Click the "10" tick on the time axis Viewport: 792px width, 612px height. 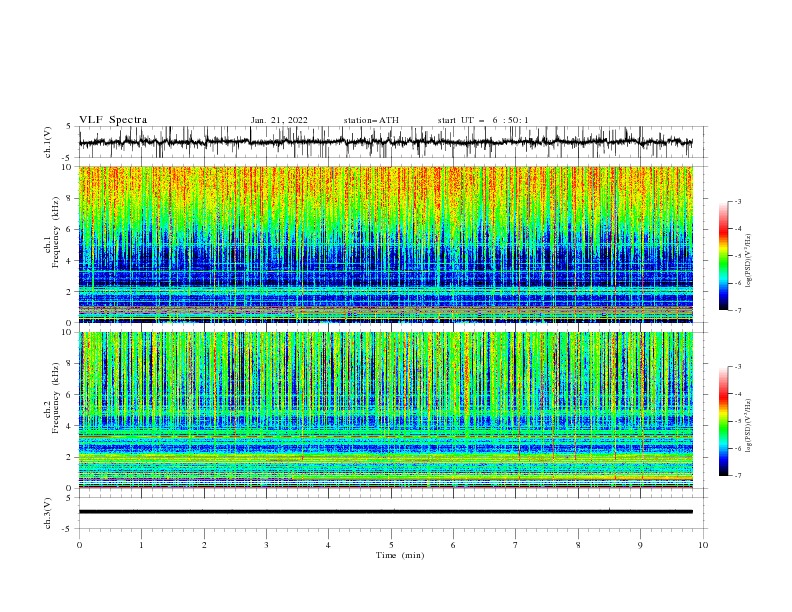pyautogui.click(x=703, y=545)
